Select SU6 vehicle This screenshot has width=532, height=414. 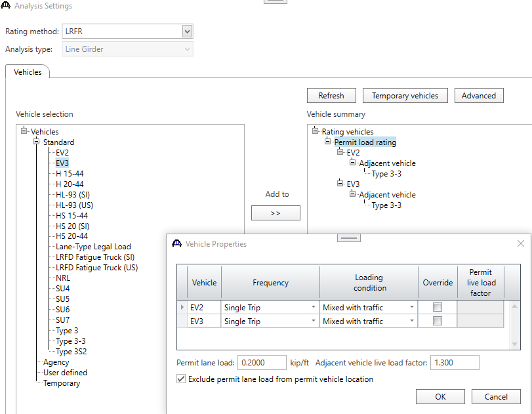[63, 310]
